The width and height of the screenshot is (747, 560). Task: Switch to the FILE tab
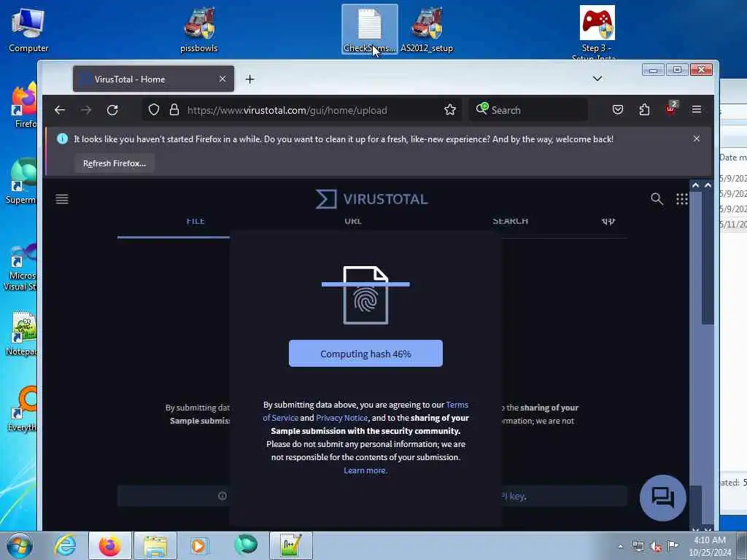196,221
